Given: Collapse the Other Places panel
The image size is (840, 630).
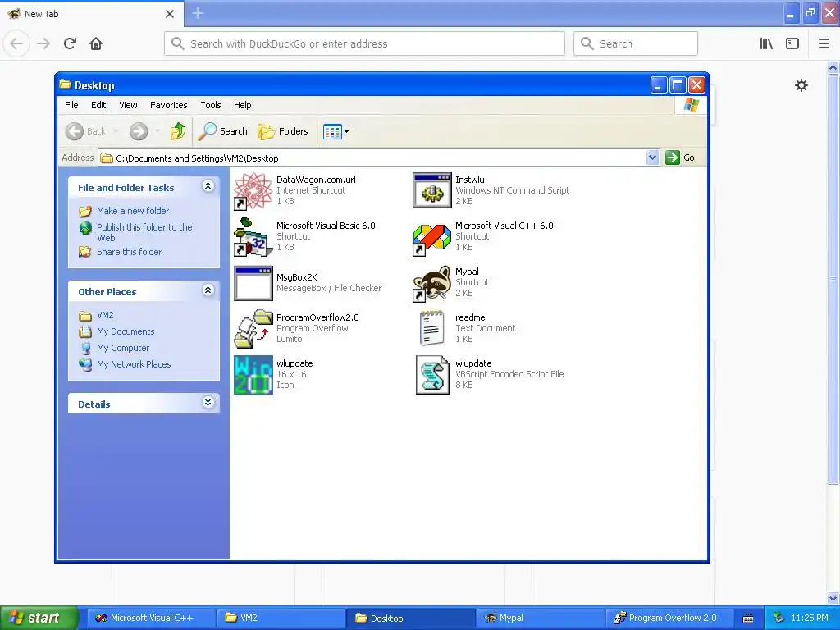Looking at the screenshot, I should (x=208, y=290).
